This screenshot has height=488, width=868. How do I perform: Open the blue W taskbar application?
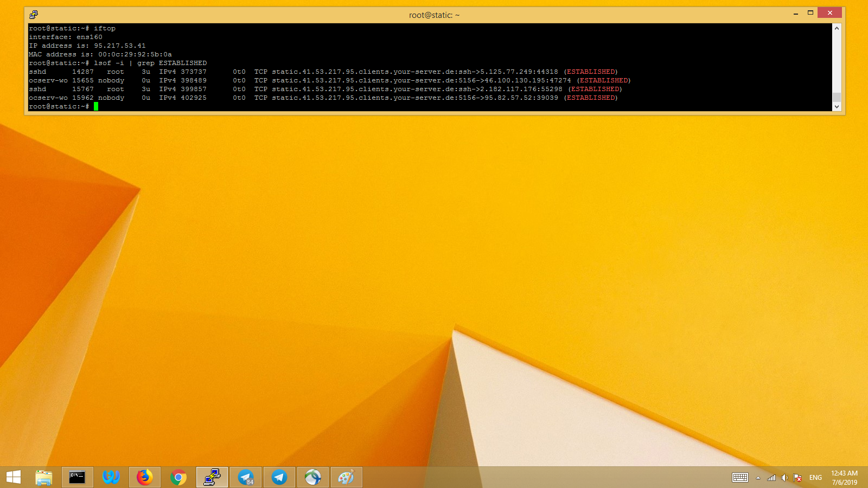tap(111, 477)
